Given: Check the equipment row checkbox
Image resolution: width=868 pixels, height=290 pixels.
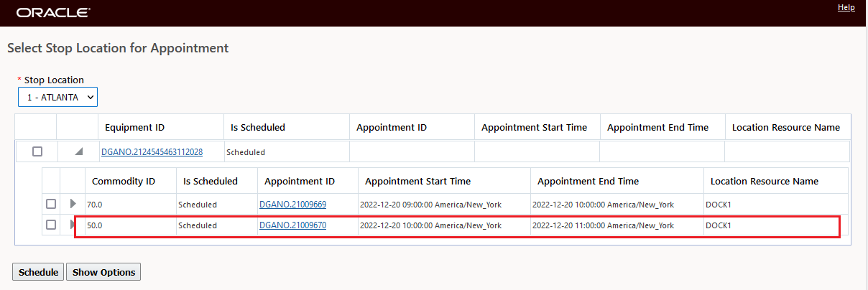Looking at the screenshot, I should pos(37,151).
